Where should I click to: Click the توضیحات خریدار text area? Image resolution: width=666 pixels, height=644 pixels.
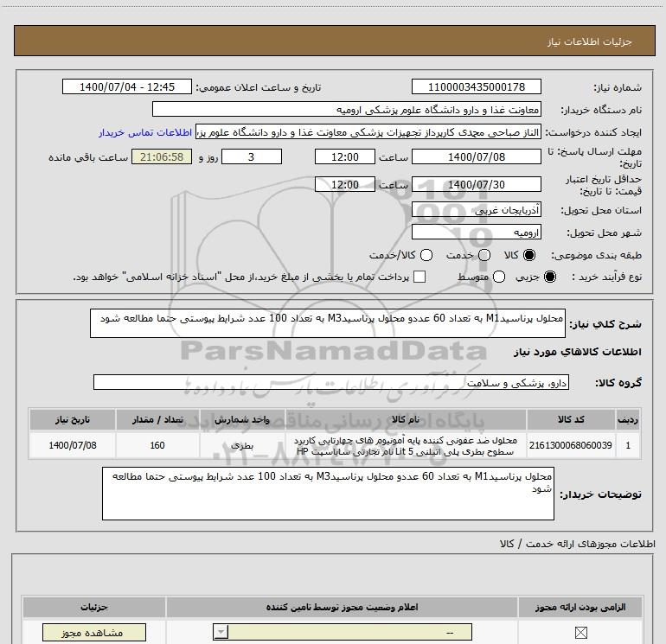point(328,494)
